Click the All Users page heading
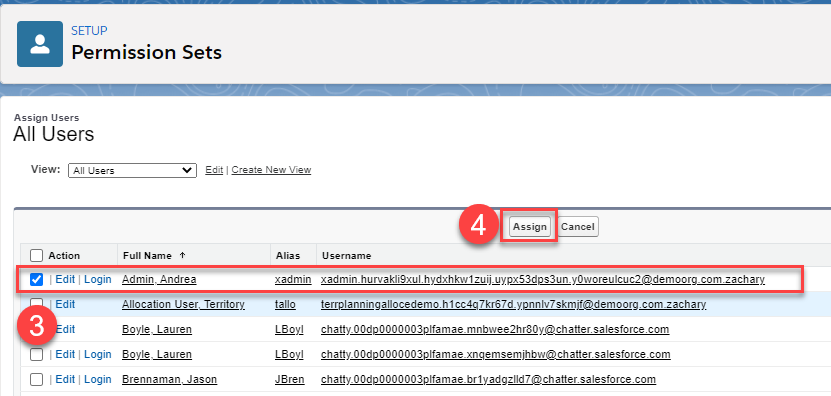 [x=54, y=134]
